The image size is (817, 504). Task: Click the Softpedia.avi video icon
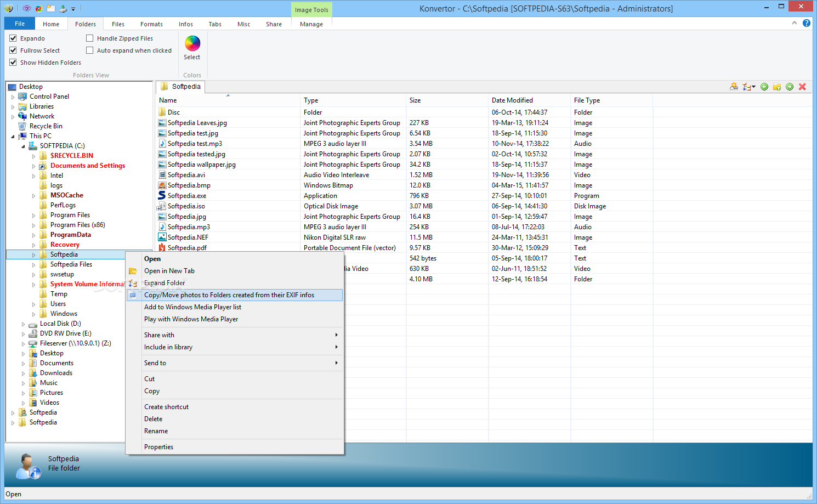tap(162, 174)
